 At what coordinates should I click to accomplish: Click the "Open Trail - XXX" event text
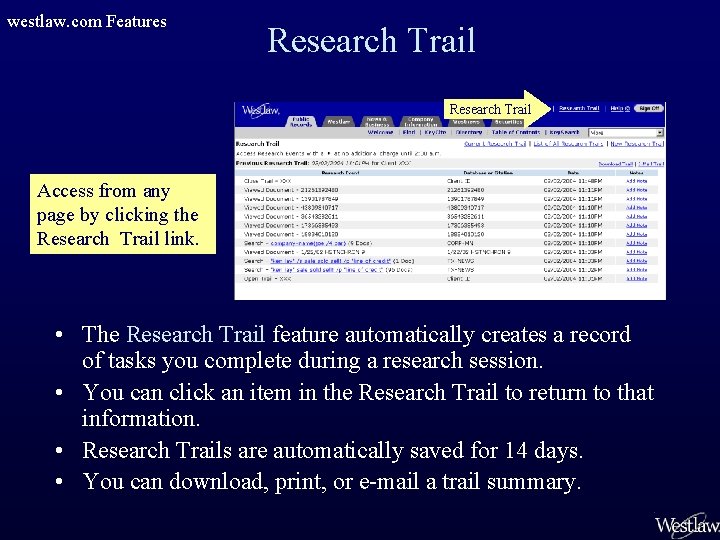click(x=267, y=279)
